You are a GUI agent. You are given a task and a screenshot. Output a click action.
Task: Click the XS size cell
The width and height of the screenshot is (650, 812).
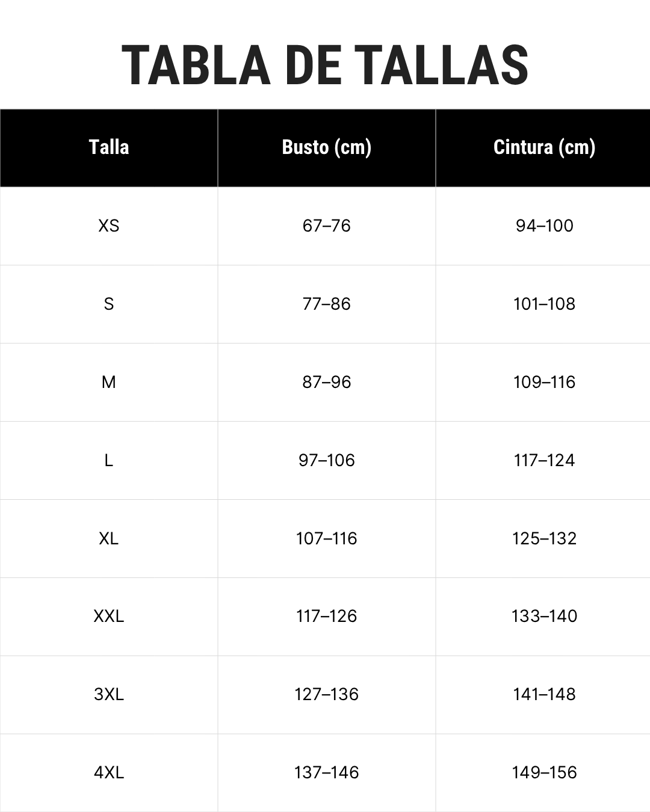pos(109,226)
